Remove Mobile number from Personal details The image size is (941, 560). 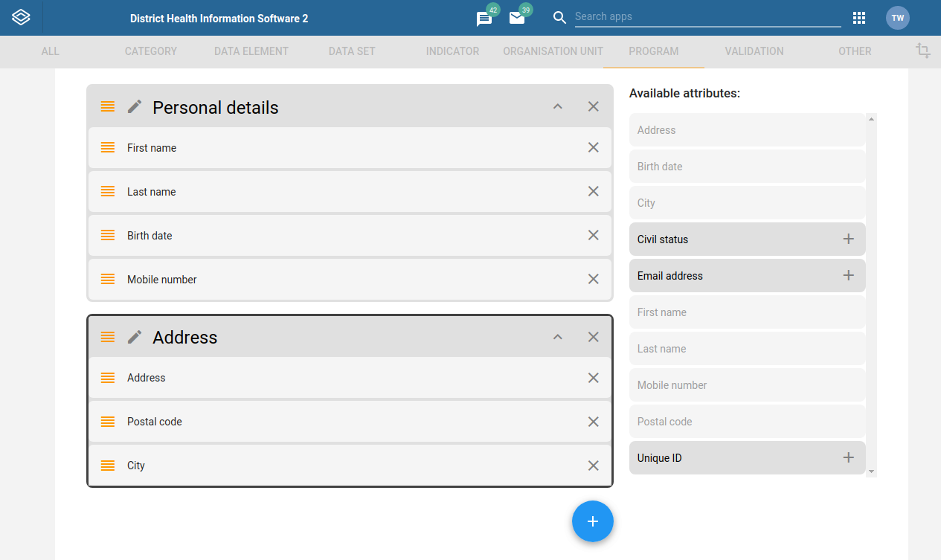click(593, 279)
